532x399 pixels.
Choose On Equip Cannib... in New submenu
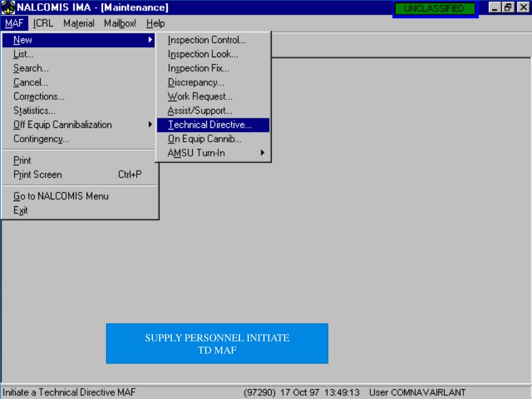coord(213,139)
